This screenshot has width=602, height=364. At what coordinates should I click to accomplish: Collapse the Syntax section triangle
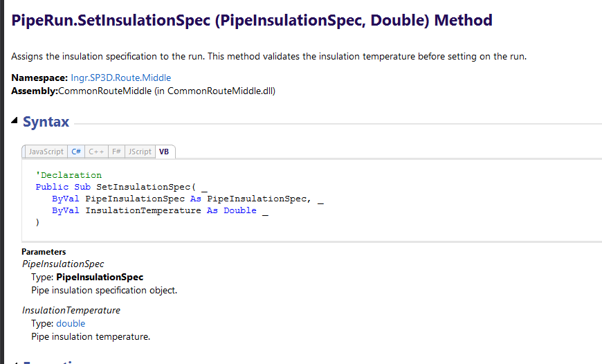(15, 120)
